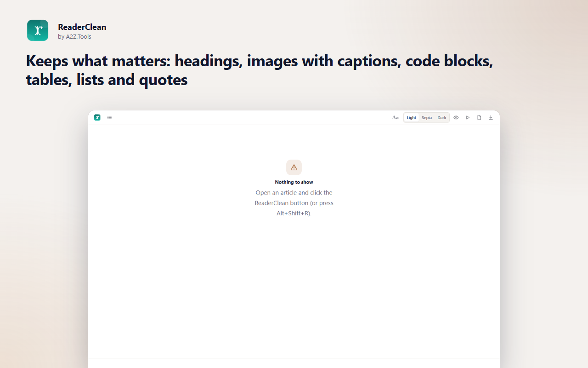Click the 'by A2Z.Tools' text
Screen dimensions: 588x368
[74, 37]
